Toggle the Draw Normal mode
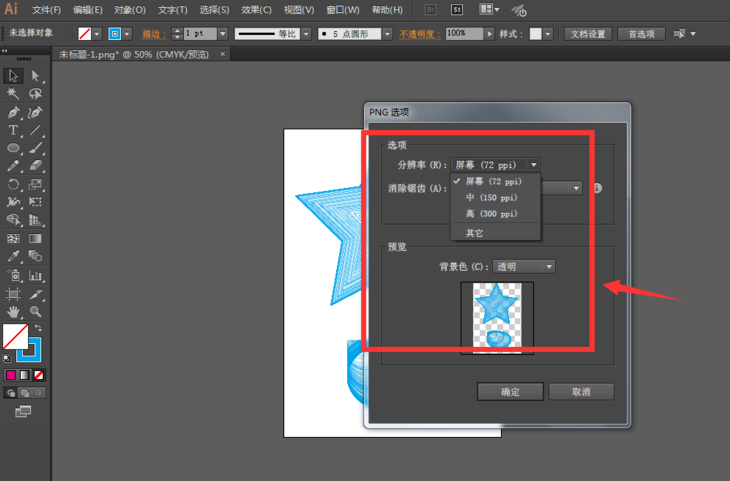The width and height of the screenshot is (730, 481). pos(11,393)
